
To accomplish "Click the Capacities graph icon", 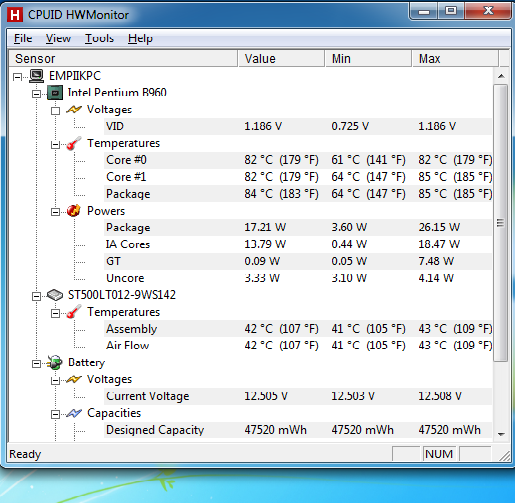I will (74, 413).
